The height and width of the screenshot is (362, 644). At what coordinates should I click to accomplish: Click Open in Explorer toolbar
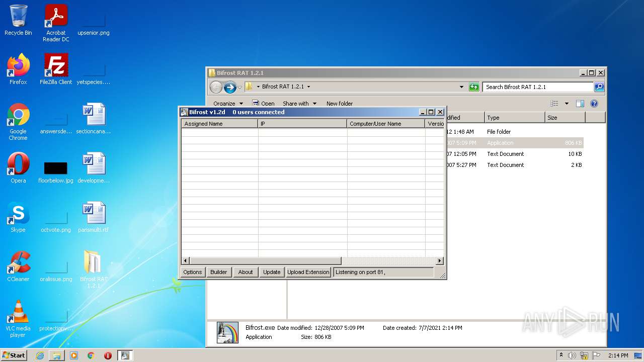(263, 104)
